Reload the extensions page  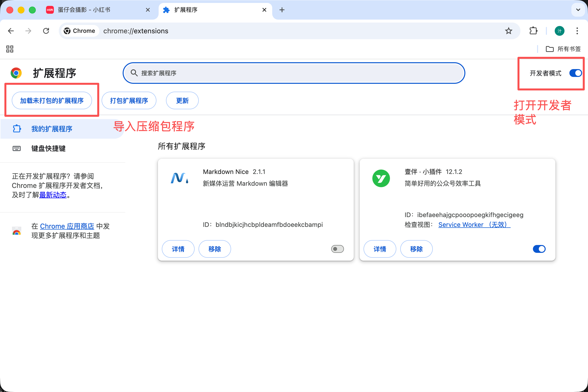click(x=46, y=31)
